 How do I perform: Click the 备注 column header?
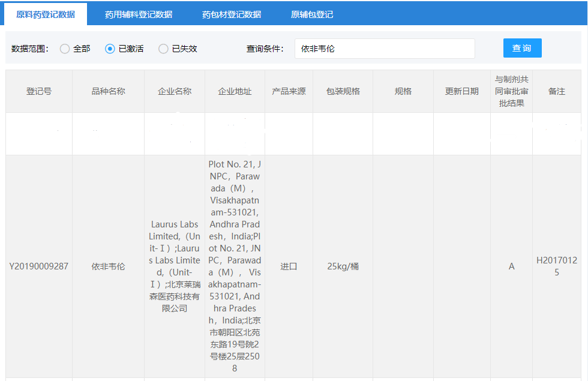556,91
